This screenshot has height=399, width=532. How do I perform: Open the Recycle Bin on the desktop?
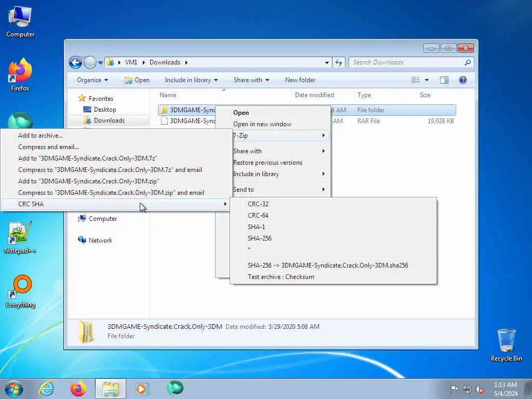click(x=506, y=345)
